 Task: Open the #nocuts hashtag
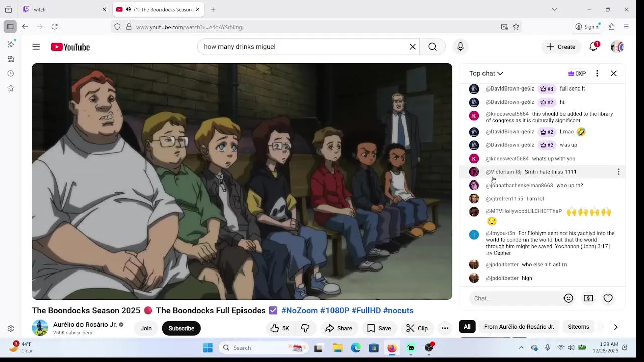click(x=398, y=310)
